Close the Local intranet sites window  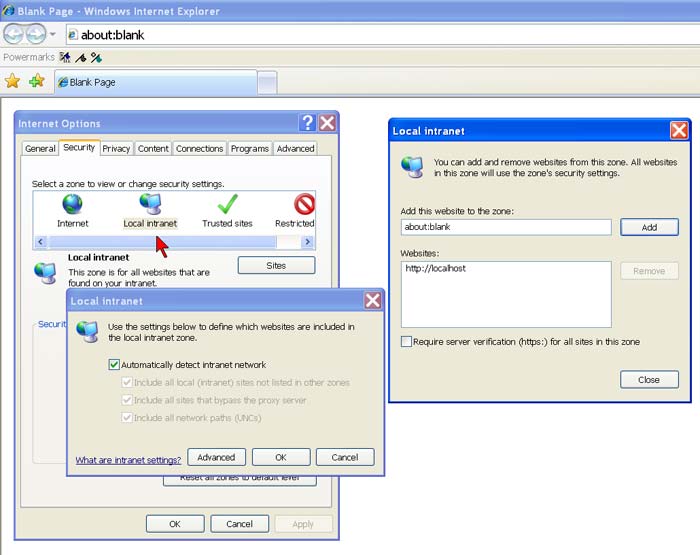tap(679, 130)
